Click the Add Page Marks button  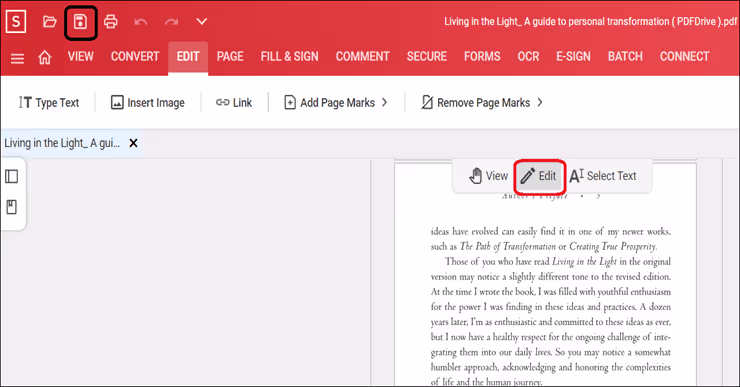point(329,102)
